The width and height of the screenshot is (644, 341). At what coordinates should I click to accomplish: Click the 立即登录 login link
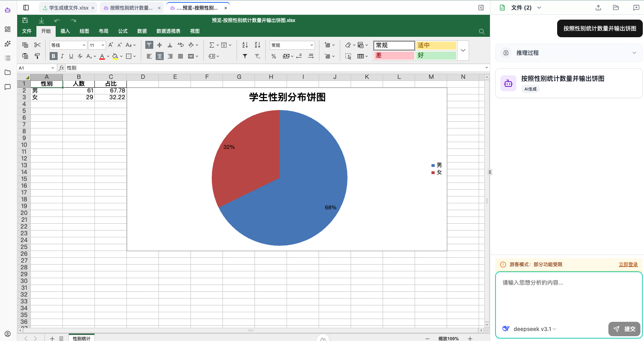[x=628, y=265]
